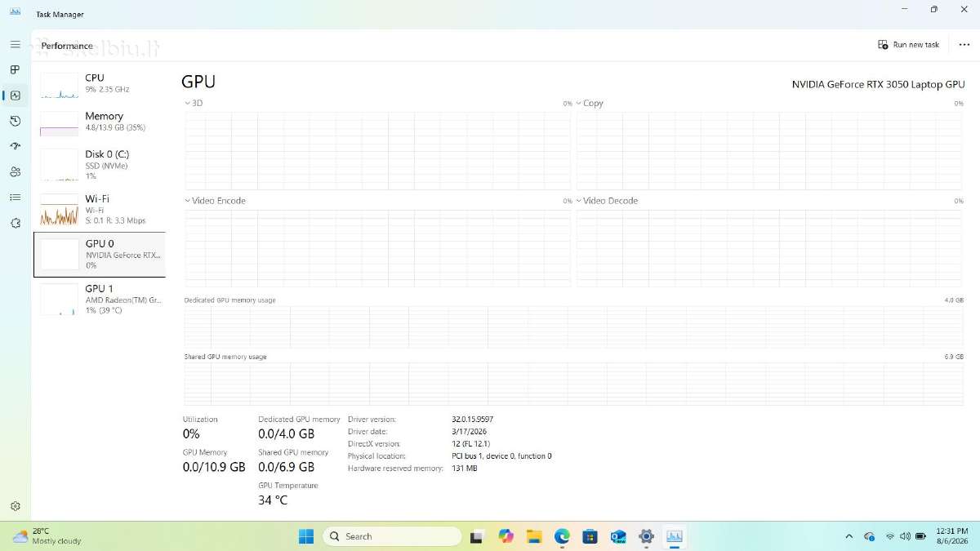Click the GPU heading text
Screen dimensions: 980x551
point(198,82)
